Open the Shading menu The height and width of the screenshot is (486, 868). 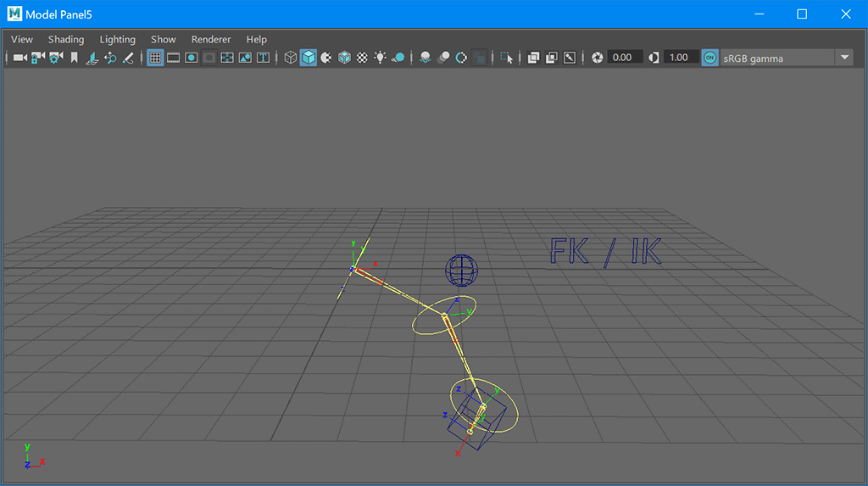click(66, 39)
